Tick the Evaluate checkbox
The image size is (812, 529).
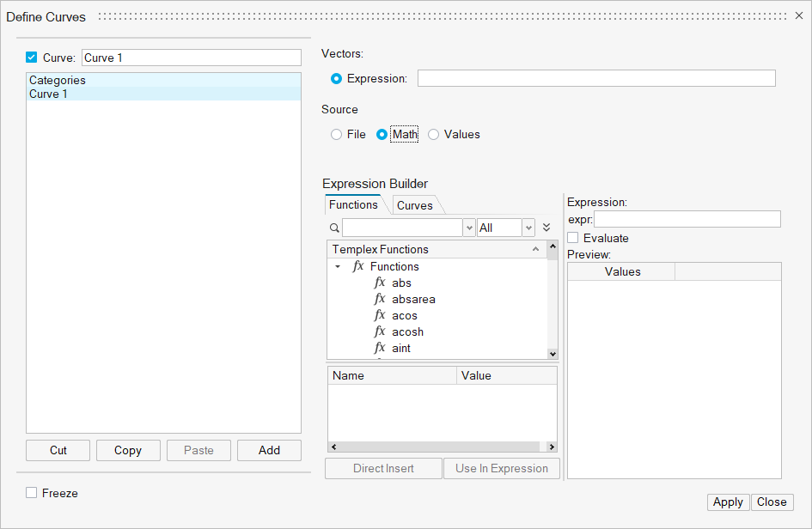point(573,238)
